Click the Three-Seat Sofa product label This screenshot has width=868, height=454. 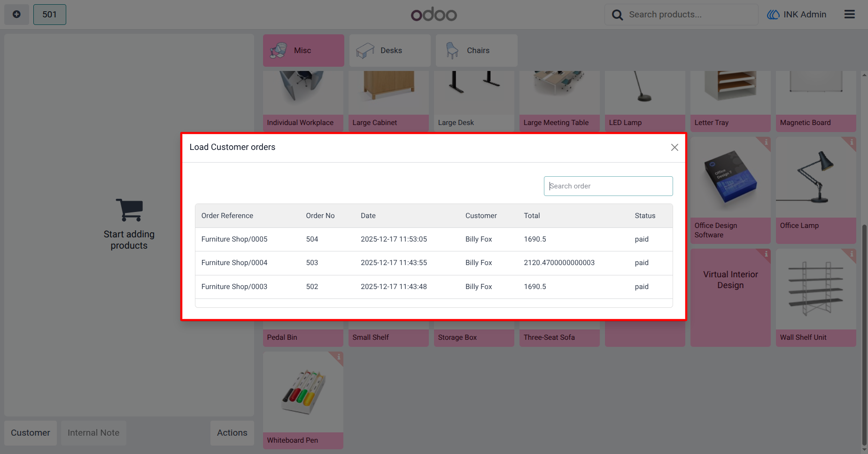tap(549, 337)
